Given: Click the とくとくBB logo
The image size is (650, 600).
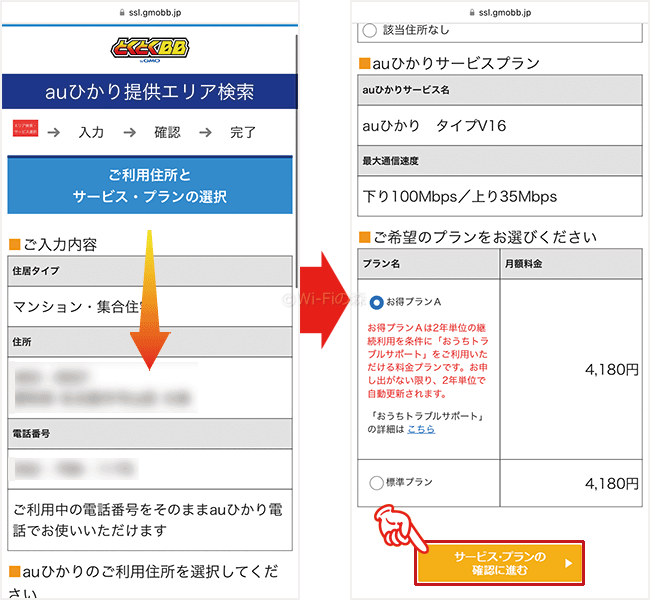Looking at the screenshot, I should tap(150, 50).
